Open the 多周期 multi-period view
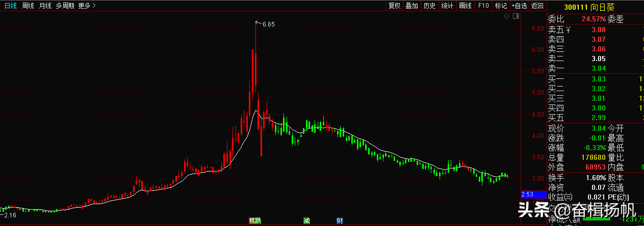644x226 pixels. tap(65, 6)
